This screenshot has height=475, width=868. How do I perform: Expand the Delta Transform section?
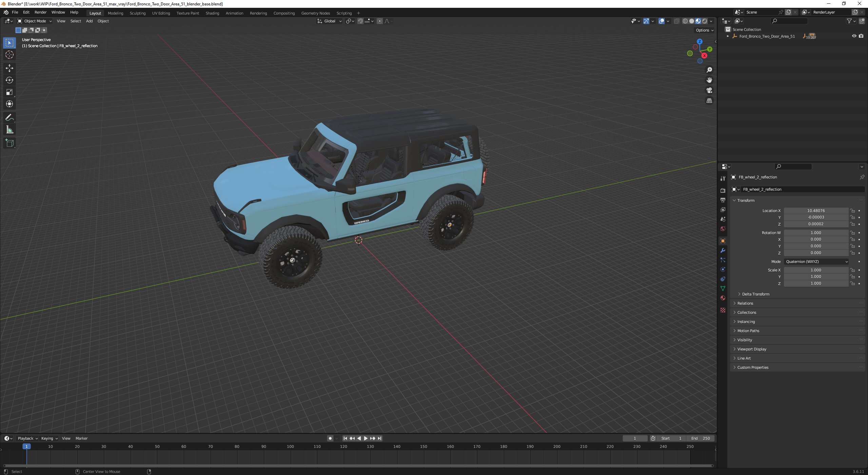click(755, 294)
